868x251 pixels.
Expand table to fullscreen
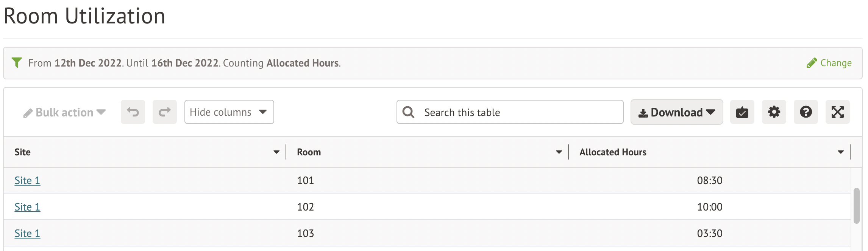coord(837,112)
